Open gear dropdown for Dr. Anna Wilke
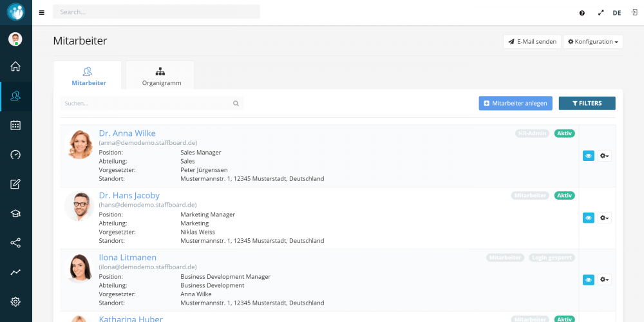Image resolution: width=644 pixels, height=322 pixels. (x=605, y=156)
